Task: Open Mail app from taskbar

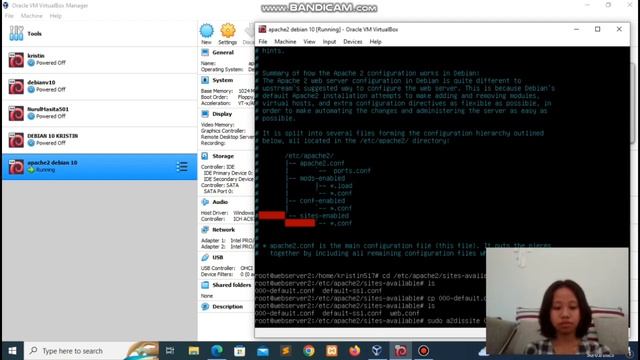Action: (x=263, y=351)
